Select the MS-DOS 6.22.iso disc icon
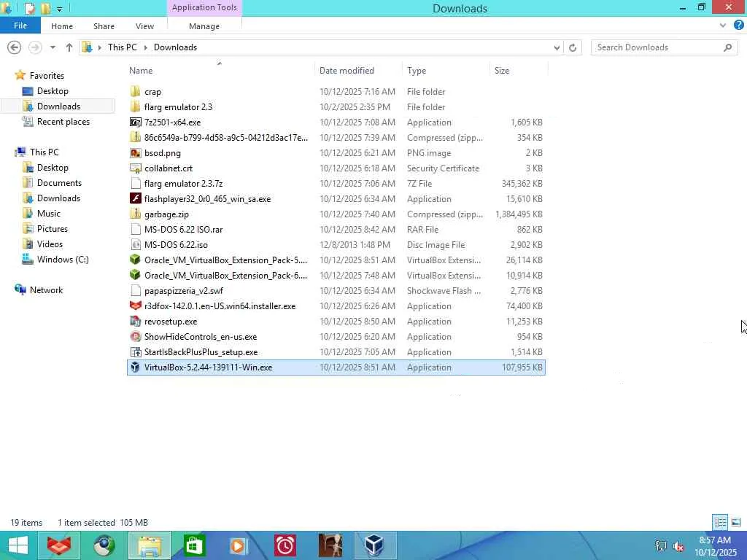The width and height of the screenshot is (747, 560). [135, 245]
